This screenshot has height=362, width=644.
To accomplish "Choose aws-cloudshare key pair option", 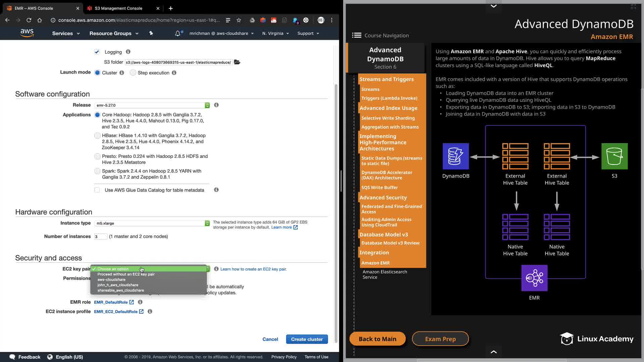I will coord(111,280).
